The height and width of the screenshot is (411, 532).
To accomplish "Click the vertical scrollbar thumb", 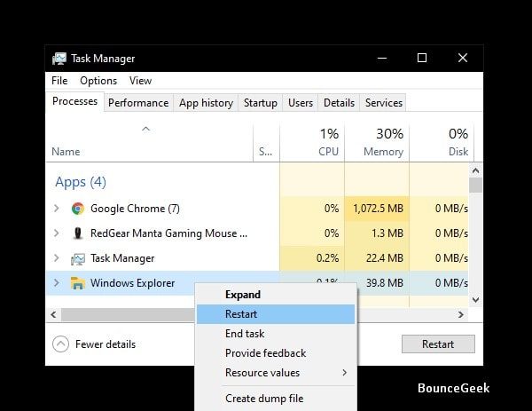I will (475, 185).
